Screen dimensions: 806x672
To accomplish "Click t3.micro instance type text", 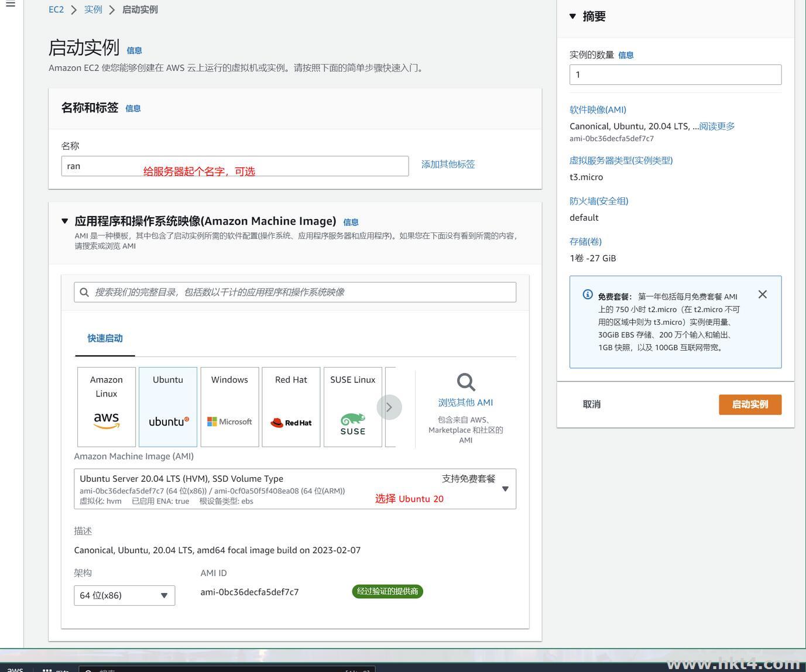I will tap(586, 177).
